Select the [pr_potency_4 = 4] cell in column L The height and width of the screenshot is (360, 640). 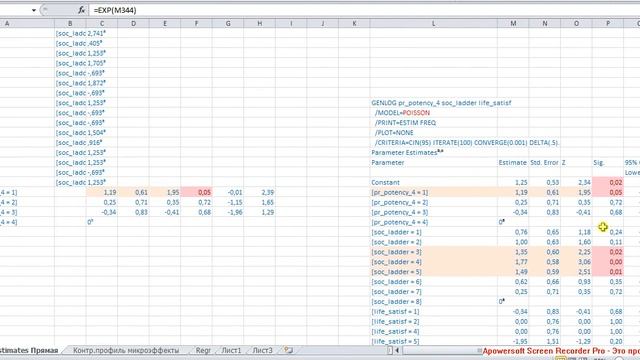[x=433, y=222]
